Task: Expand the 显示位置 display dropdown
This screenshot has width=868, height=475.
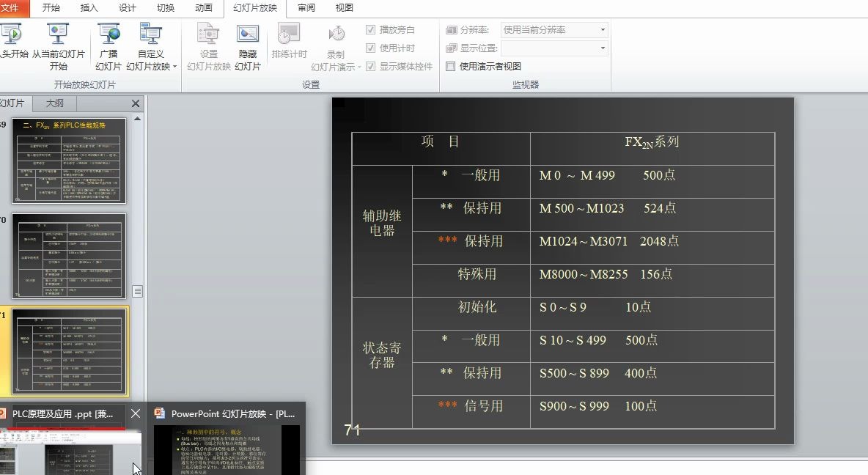Action: pos(603,46)
